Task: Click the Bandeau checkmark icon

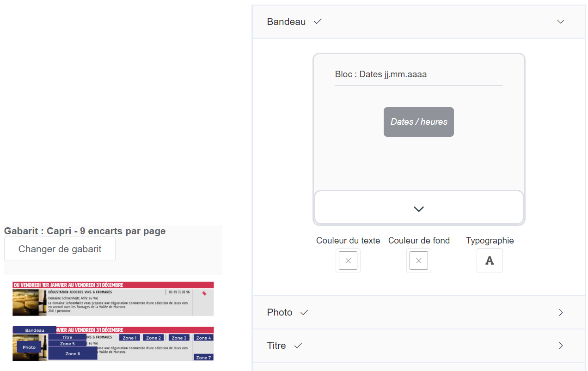Action: click(318, 22)
